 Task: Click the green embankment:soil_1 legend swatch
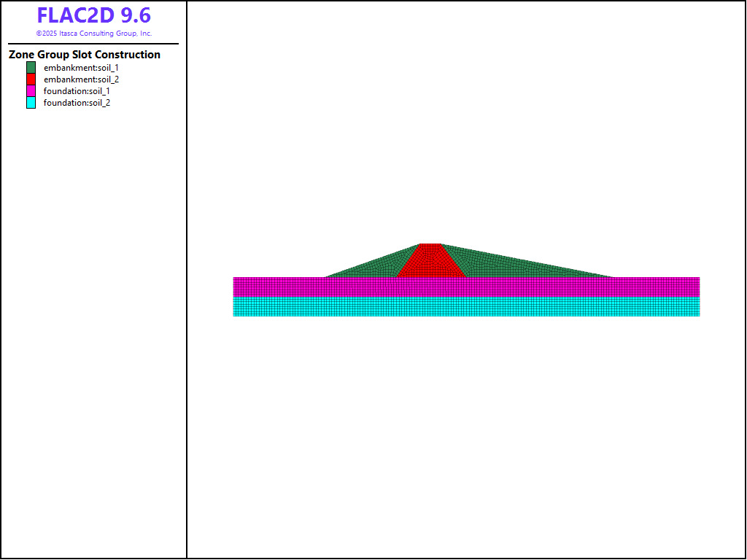(x=31, y=68)
